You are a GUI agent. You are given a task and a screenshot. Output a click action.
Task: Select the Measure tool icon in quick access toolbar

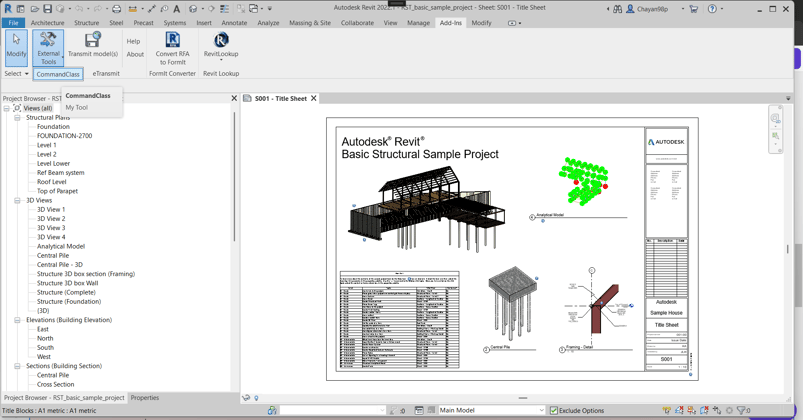[x=133, y=8]
